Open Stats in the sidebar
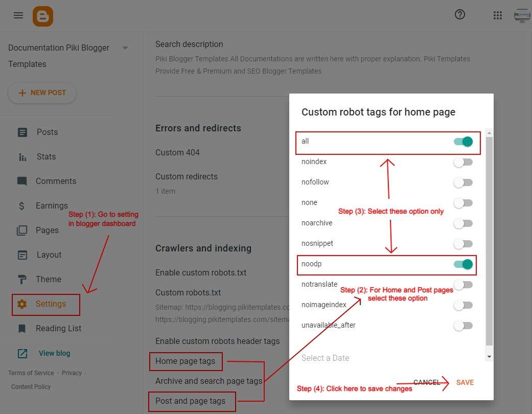532x414 pixels. (x=46, y=157)
